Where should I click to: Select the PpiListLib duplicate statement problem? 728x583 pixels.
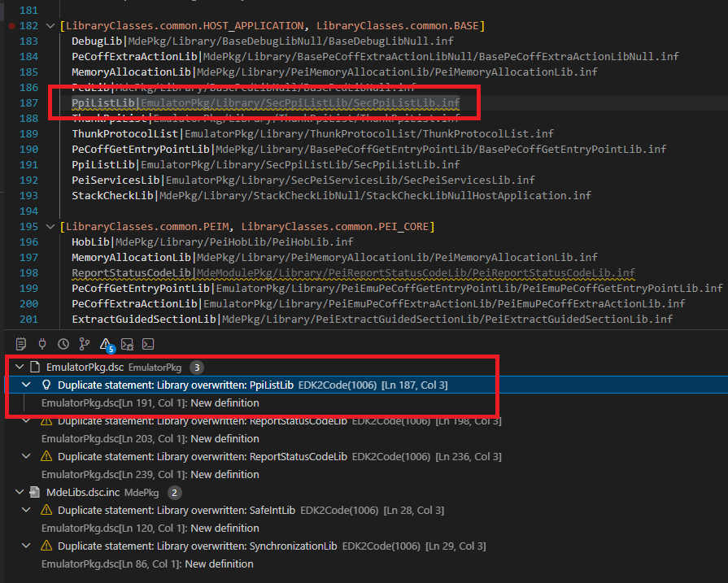click(x=366, y=385)
